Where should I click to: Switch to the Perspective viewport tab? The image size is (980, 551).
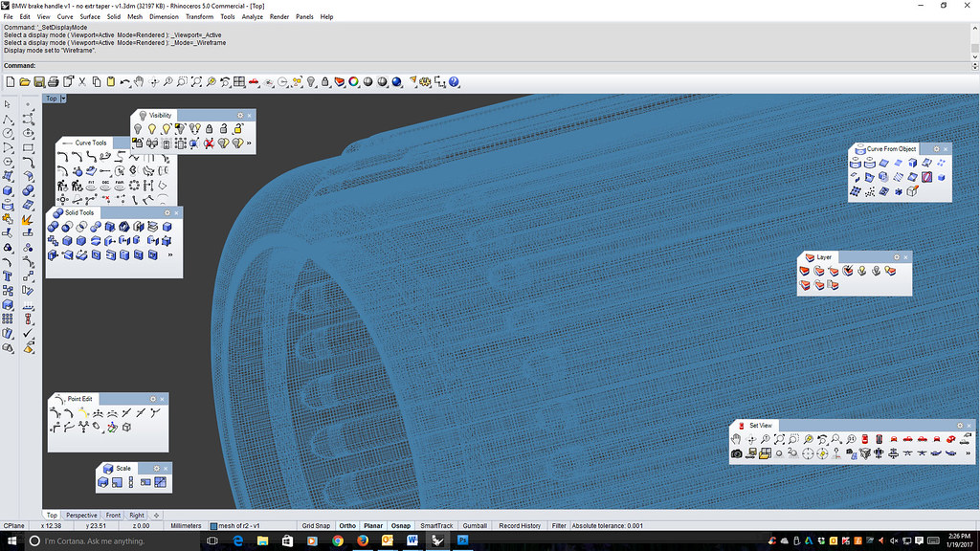(x=81, y=516)
